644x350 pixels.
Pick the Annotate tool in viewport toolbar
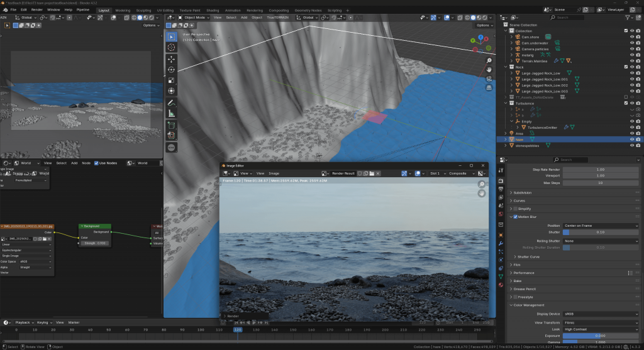171,102
